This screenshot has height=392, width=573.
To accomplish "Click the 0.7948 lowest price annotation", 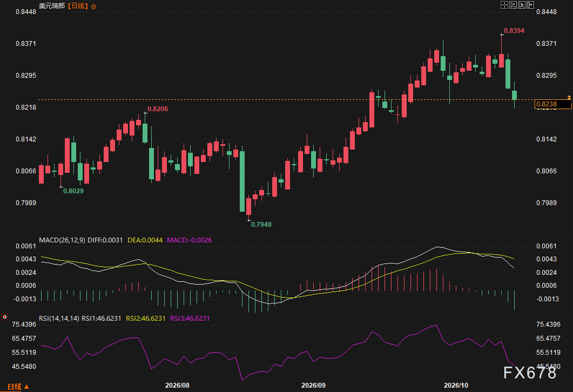I will tap(261, 224).
